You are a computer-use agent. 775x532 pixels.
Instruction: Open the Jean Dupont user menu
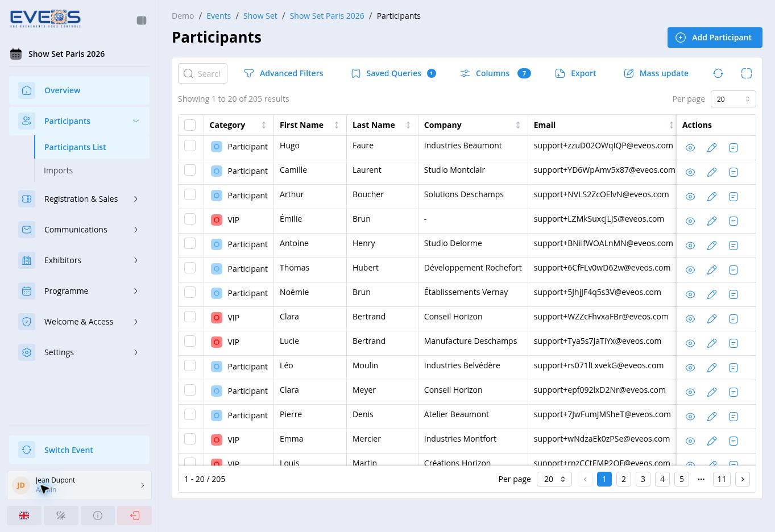[79, 485]
